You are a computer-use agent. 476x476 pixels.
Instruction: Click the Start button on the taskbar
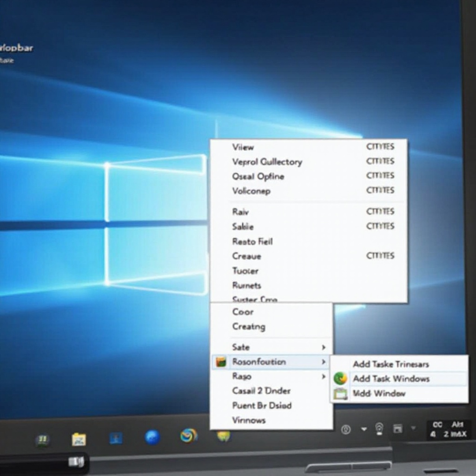(43, 439)
